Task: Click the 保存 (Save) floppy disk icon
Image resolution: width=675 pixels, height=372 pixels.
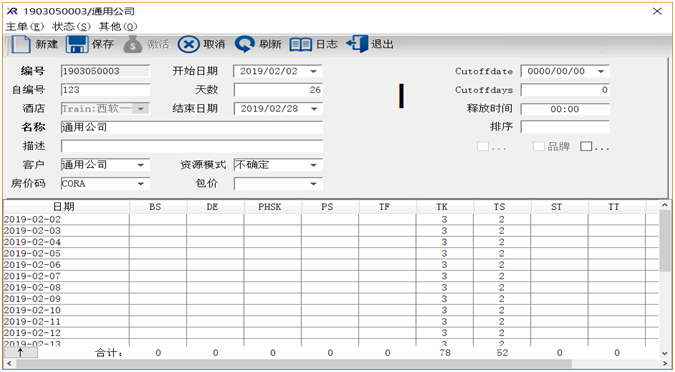Action: pyautogui.click(x=77, y=44)
